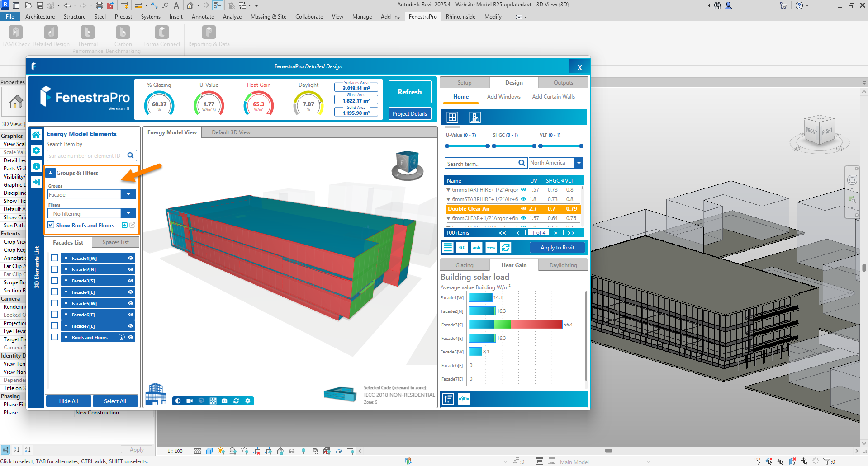Click the refresh icon beside the www button
868x466 pixels.
(x=506, y=247)
